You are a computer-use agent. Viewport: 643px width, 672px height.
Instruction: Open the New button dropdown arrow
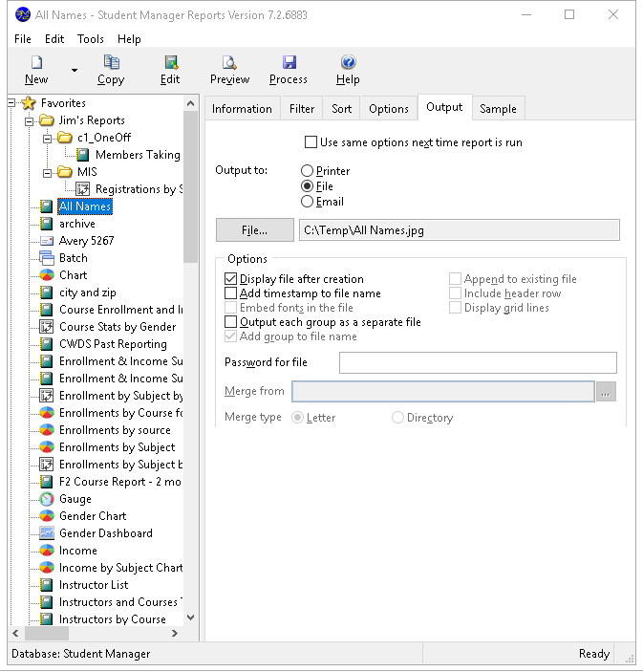(75, 70)
